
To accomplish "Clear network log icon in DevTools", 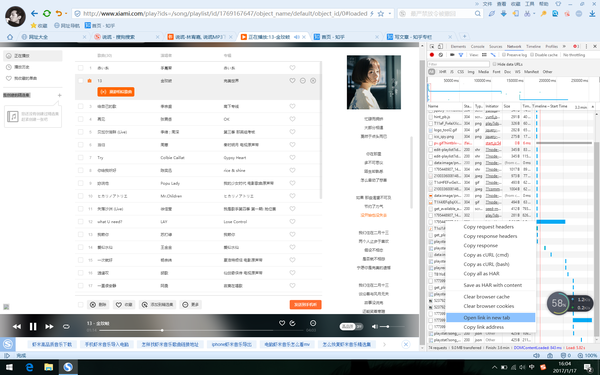I will [x=440, y=55].
